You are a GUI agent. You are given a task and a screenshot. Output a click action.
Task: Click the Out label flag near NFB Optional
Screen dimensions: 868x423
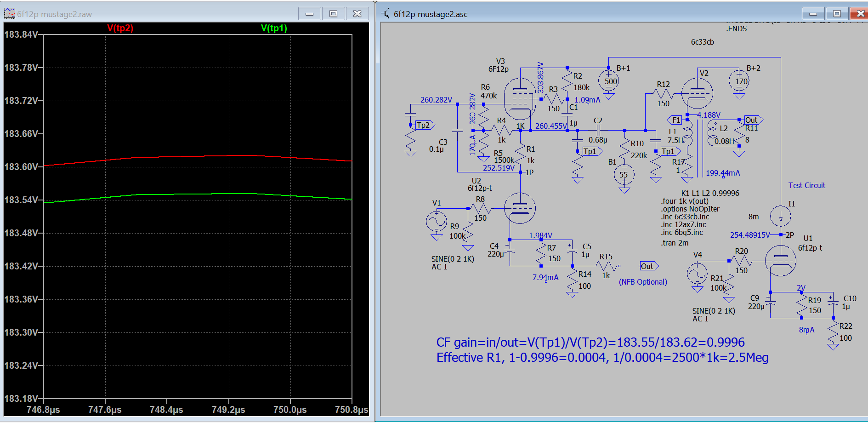(x=649, y=266)
